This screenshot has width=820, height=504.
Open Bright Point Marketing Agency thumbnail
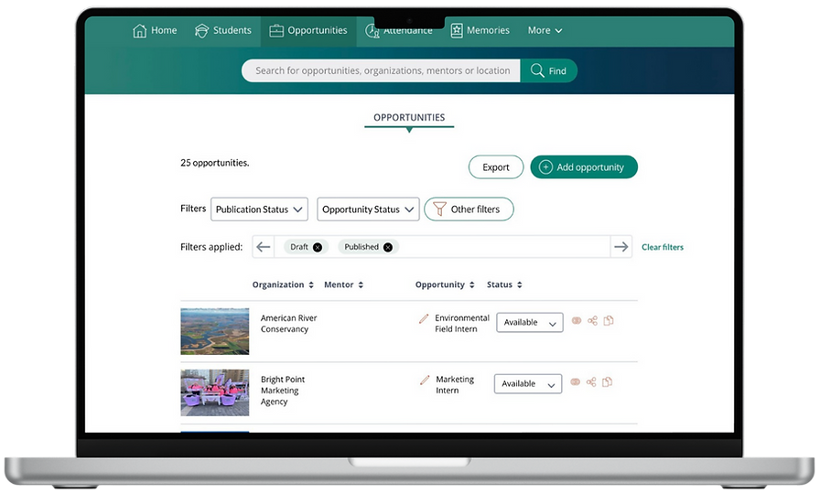pyautogui.click(x=215, y=392)
